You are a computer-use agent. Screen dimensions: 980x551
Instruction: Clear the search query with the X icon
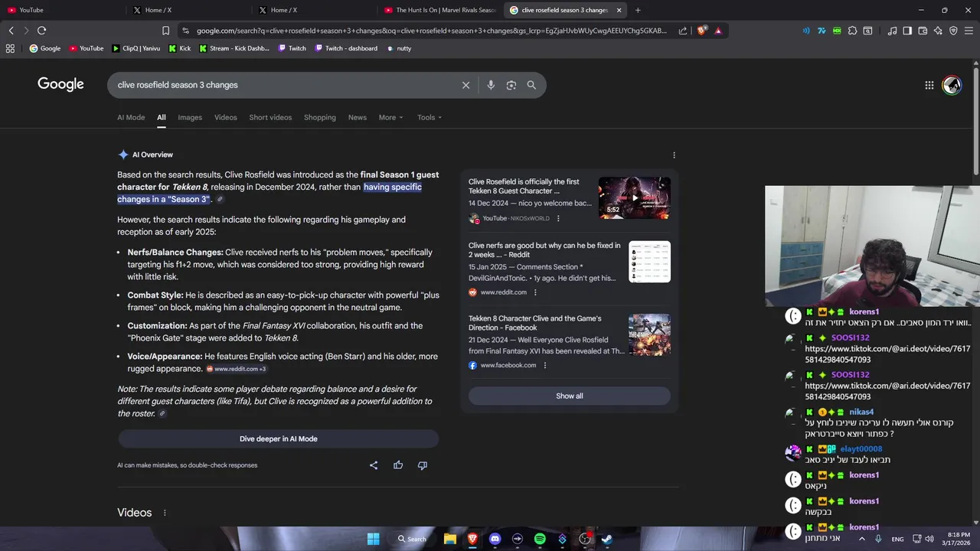point(465,85)
